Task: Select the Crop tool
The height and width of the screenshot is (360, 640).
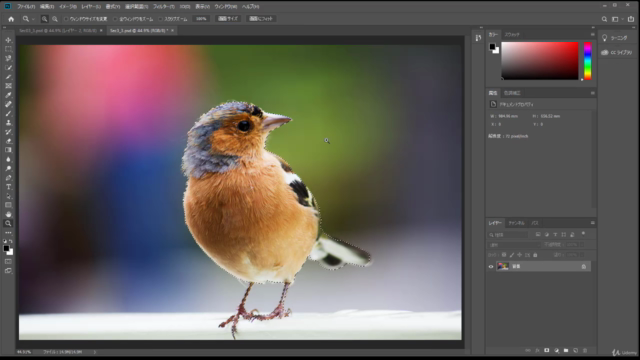Action: [x=8, y=77]
